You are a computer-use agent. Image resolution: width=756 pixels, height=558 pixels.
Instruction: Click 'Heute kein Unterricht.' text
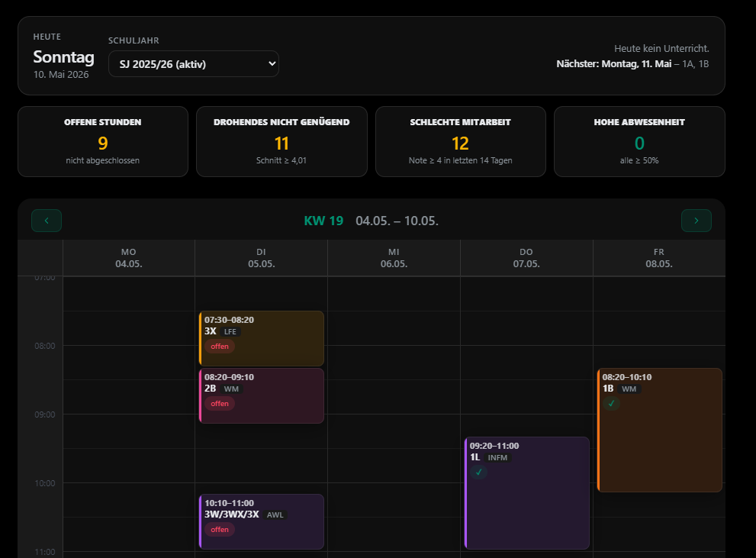coord(661,48)
